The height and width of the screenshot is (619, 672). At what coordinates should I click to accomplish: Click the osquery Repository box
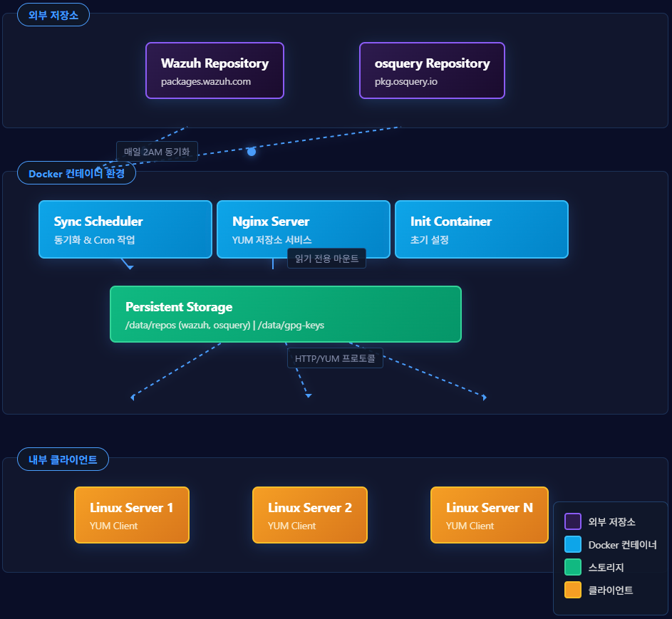pyautogui.click(x=432, y=71)
